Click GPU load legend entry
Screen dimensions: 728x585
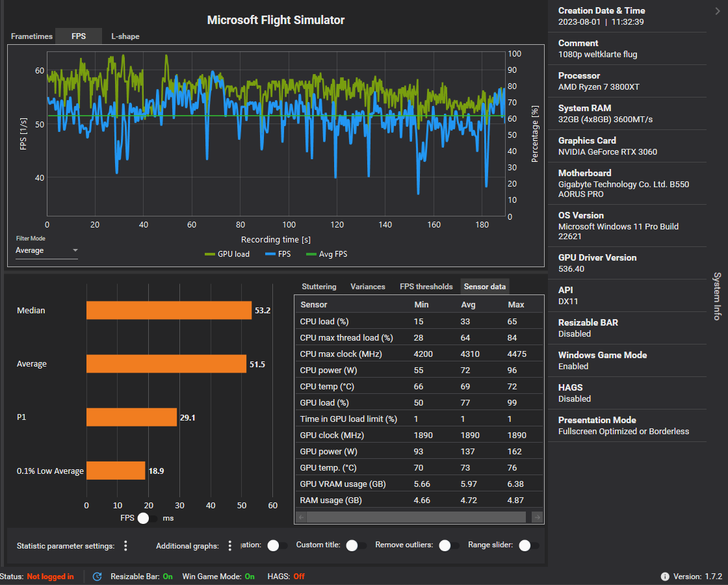227,254
